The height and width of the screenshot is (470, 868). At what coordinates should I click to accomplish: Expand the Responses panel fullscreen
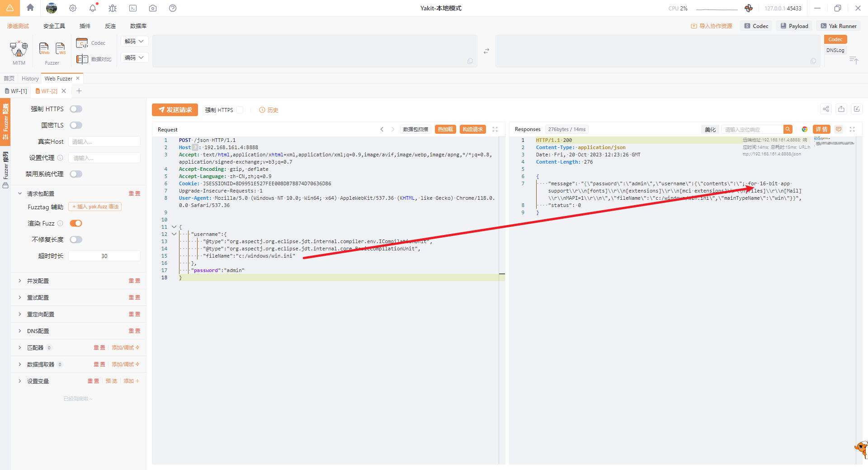coord(852,129)
